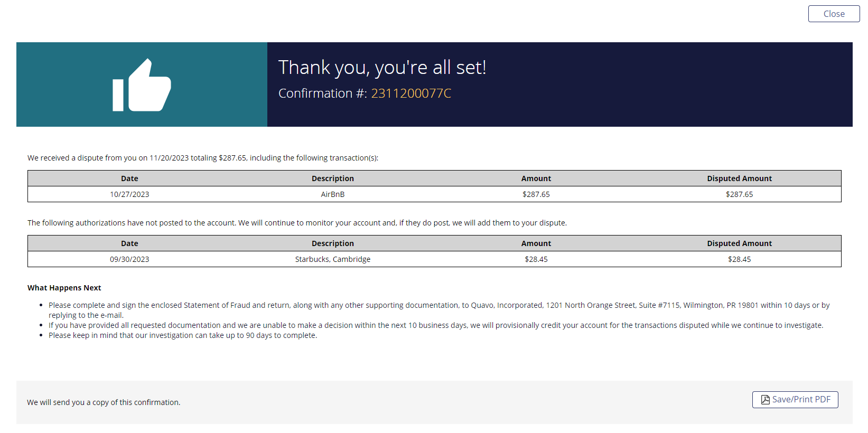Image resolution: width=868 pixels, height=433 pixels.
Task: Click the "Thank you, you're all set!" heading
Action: pos(382,68)
